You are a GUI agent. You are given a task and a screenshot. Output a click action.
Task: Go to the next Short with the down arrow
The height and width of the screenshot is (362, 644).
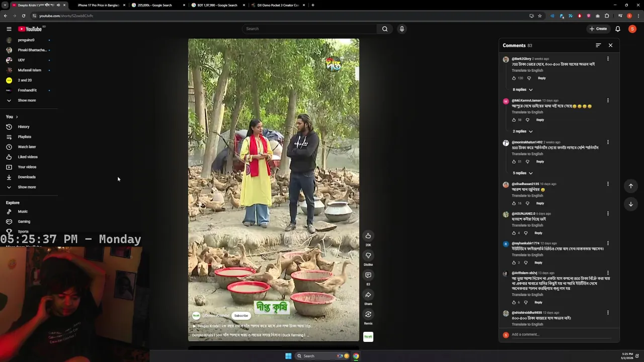(x=630, y=204)
